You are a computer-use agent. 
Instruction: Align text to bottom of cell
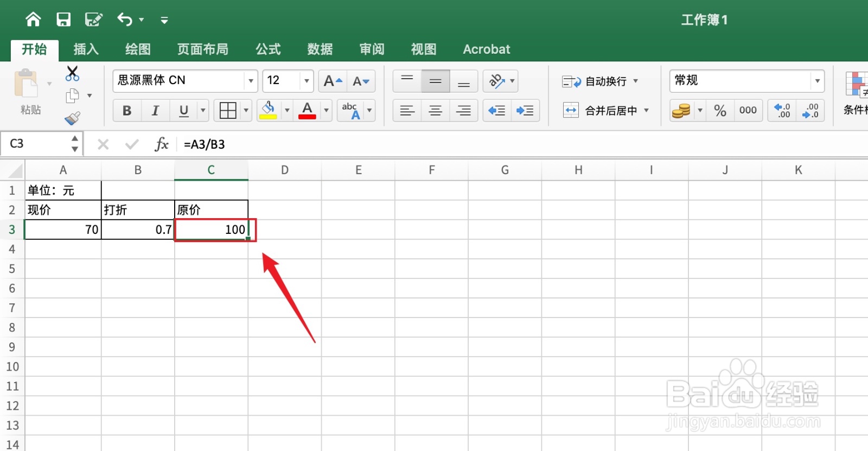[464, 81]
